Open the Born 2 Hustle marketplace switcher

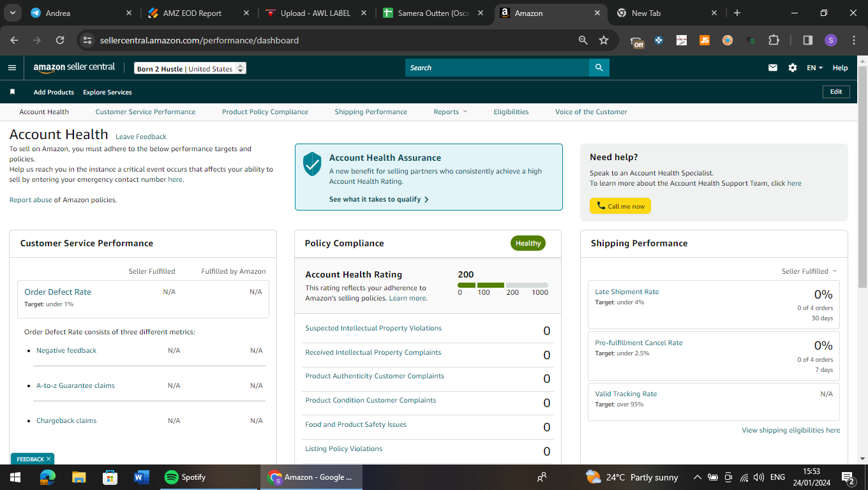click(x=190, y=68)
